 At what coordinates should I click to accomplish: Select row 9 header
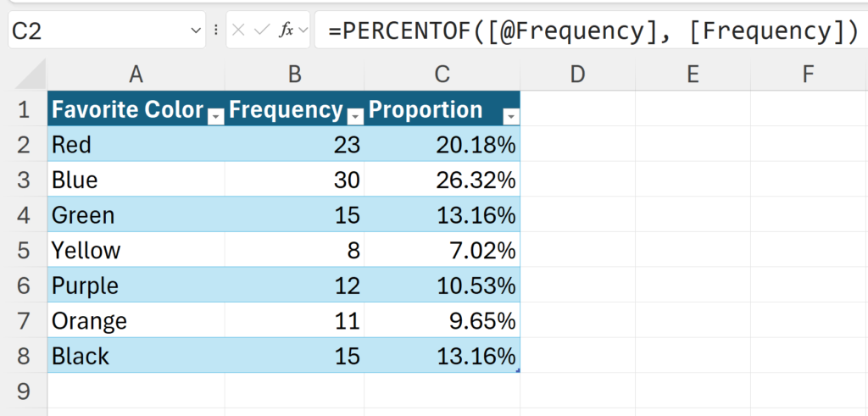coord(23,391)
